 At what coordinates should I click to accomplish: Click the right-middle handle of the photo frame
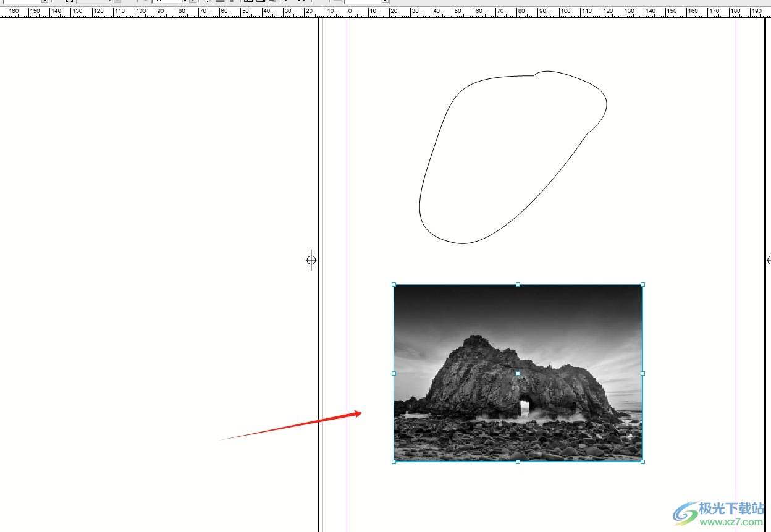(642, 373)
